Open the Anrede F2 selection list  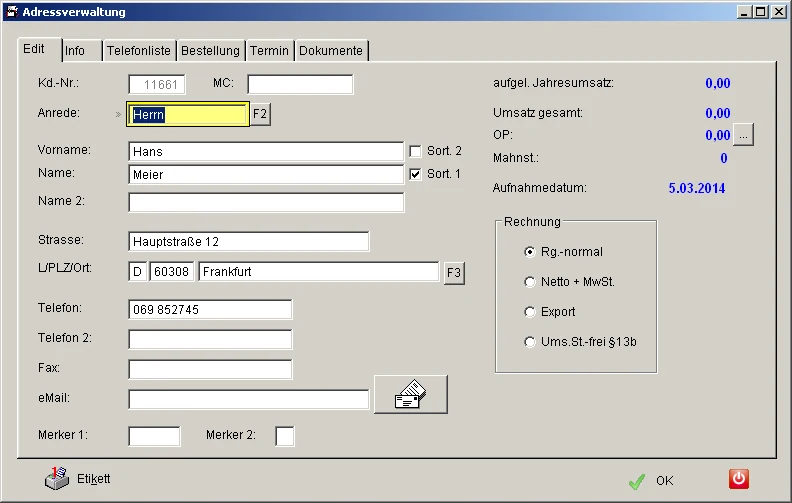click(x=260, y=114)
